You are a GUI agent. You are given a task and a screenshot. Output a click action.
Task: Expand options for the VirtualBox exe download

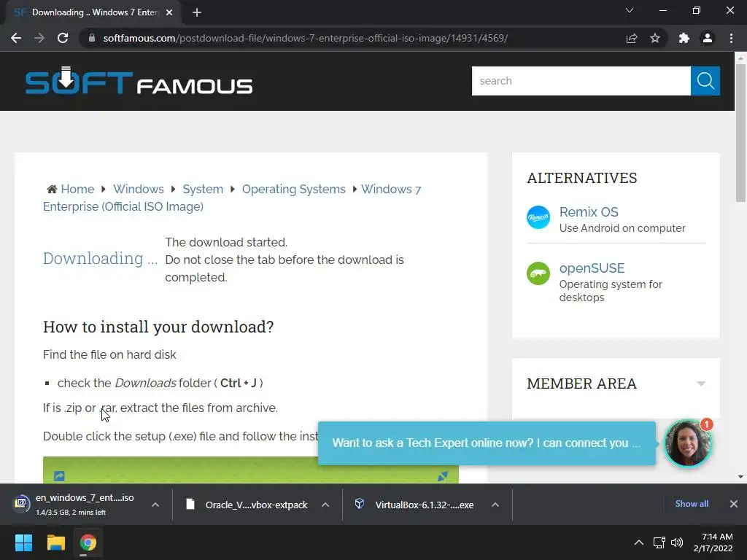[x=495, y=505]
